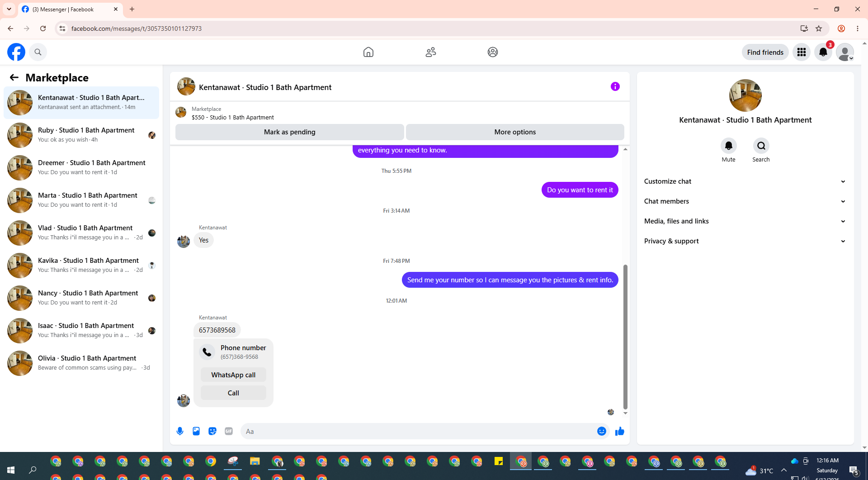This screenshot has width=868, height=480.
Task: Click the Find friends button
Action: click(x=765, y=52)
